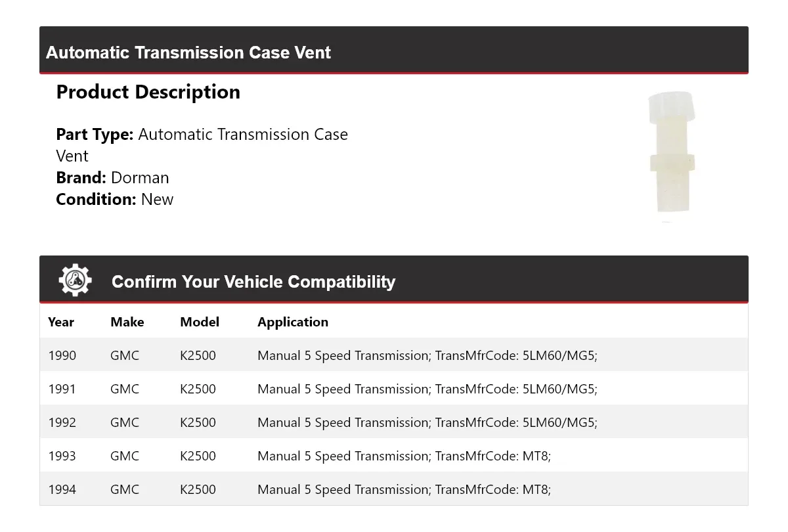The height and width of the screenshot is (532, 788).
Task: Click the Product Description heading
Action: click(148, 92)
